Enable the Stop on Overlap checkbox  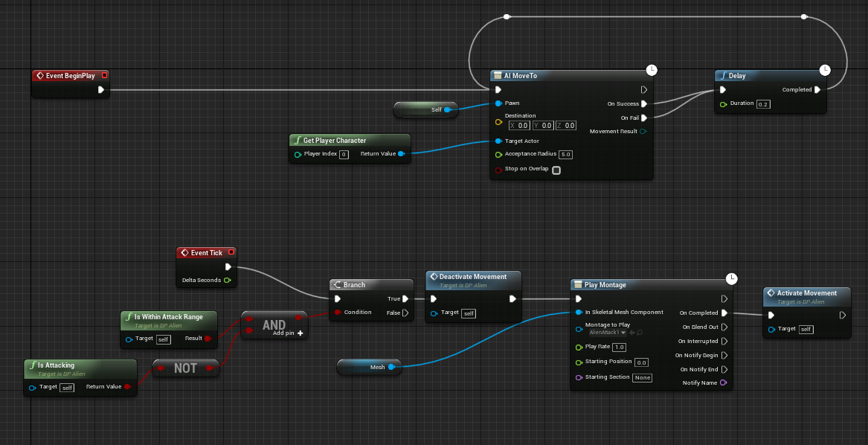[556, 170]
